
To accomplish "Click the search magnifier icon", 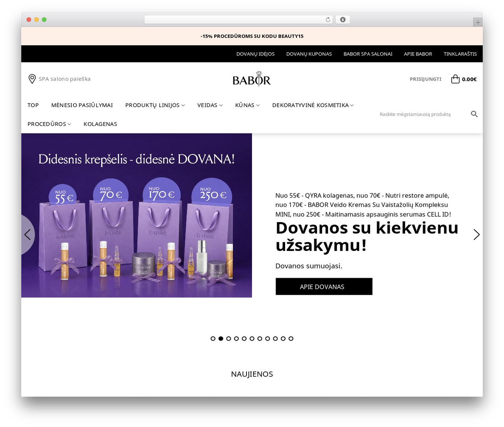I will pyautogui.click(x=474, y=114).
